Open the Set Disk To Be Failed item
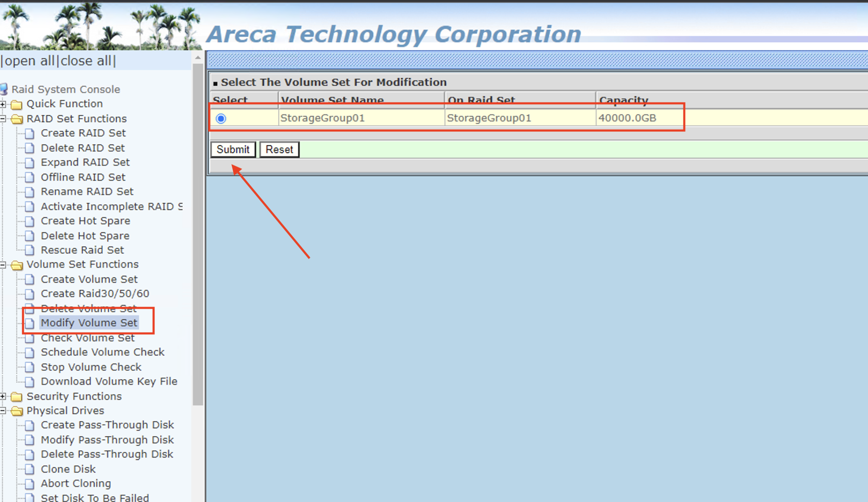The image size is (868, 502). point(95,497)
